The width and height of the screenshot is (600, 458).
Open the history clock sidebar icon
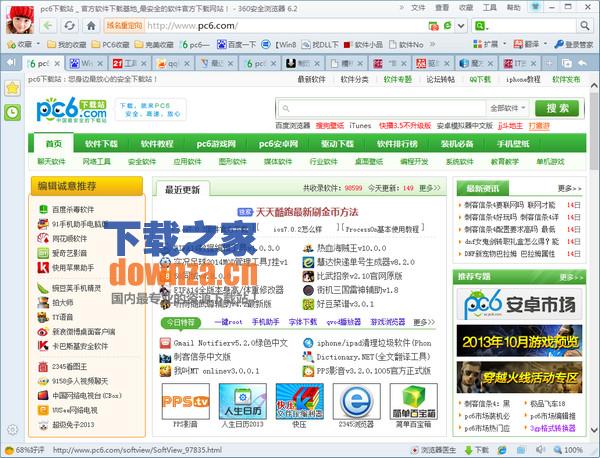(x=12, y=112)
